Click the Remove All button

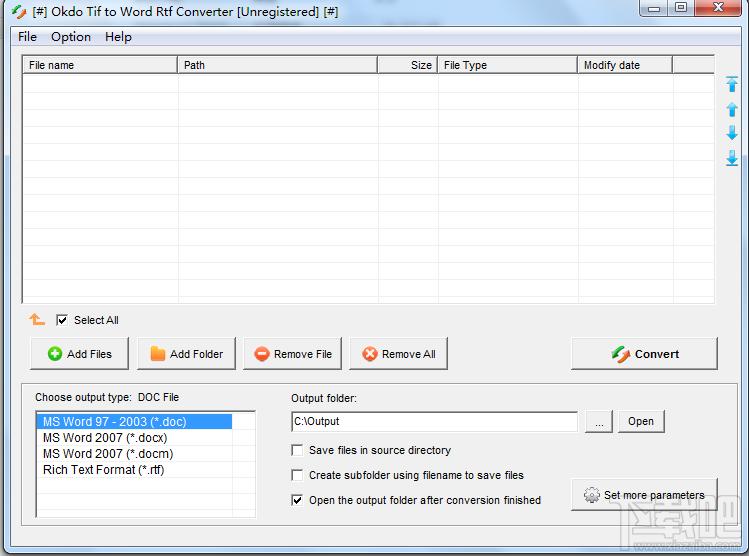pos(398,354)
